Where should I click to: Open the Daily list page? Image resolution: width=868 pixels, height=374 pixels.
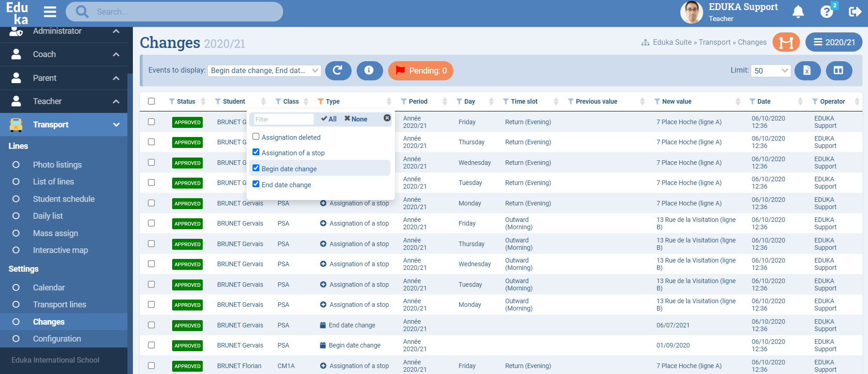[48, 216]
